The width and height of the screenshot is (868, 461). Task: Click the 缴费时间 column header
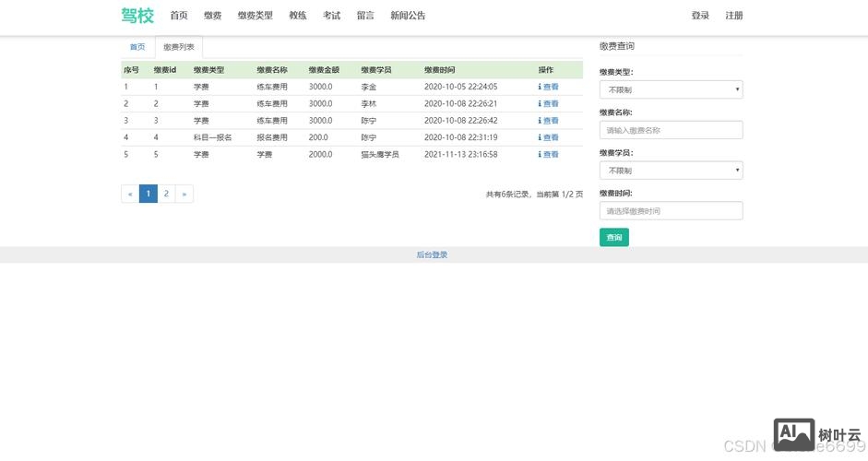440,70
